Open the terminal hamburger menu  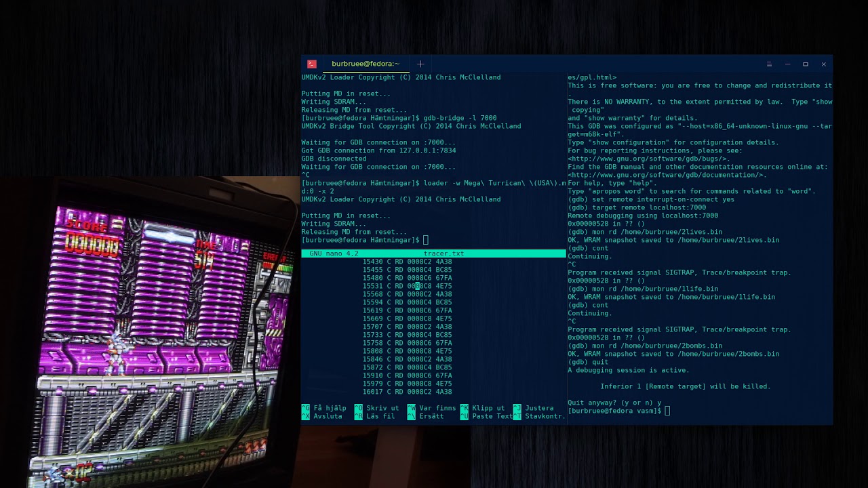pos(769,64)
